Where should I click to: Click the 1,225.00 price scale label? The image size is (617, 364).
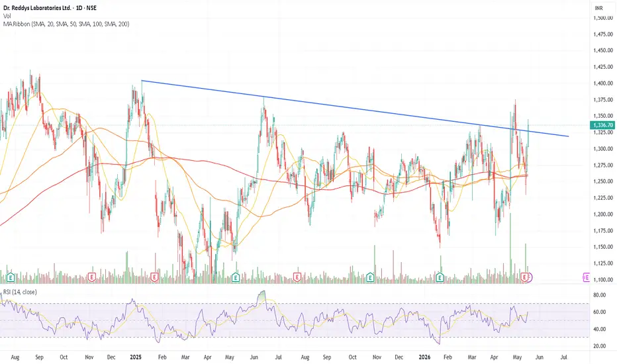(603, 198)
